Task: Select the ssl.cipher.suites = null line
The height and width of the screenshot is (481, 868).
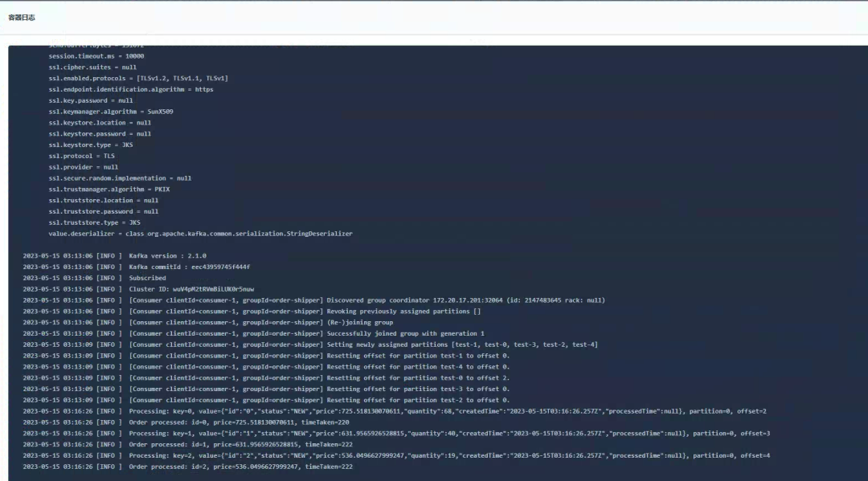Action: (92, 67)
